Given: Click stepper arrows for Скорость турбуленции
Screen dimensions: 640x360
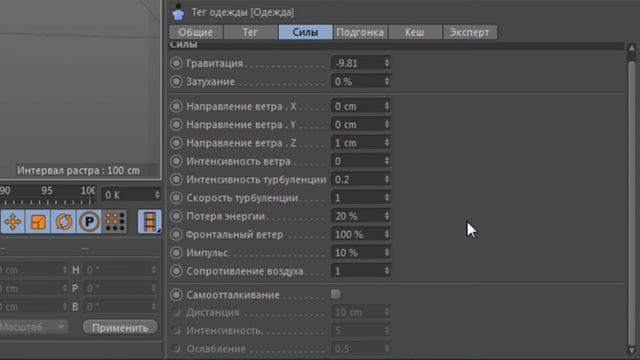Looking at the screenshot, I should 387,198.
